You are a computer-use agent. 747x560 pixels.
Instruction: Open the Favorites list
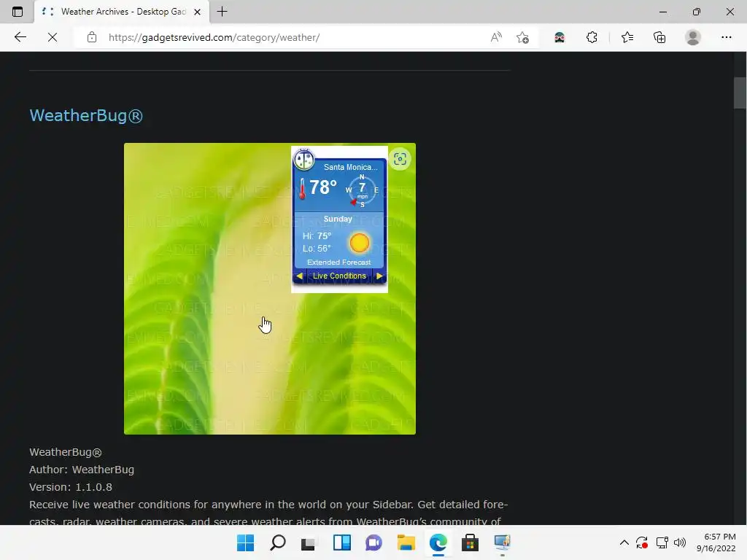click(x=627, y=37)
